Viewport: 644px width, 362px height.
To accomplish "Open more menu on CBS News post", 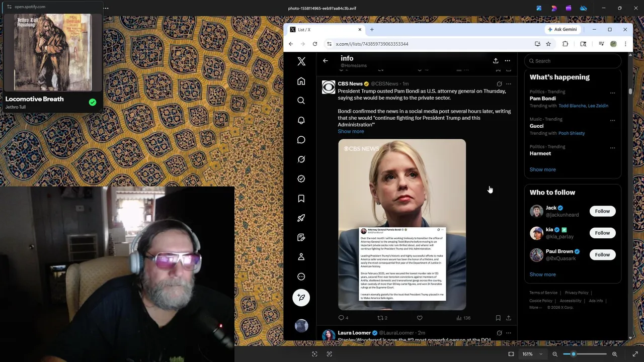I will point(509,84).
